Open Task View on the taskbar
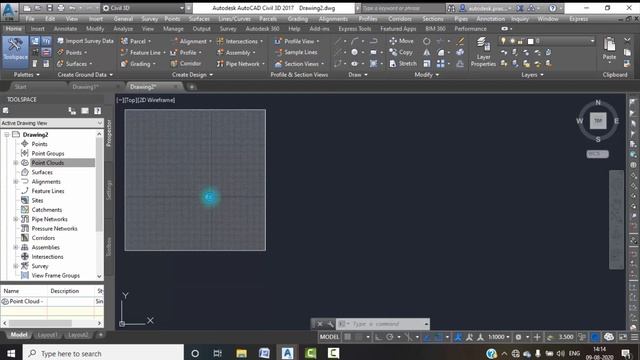Viewport: 640px width, 360px height. pyautogui.click(x=218, y=353)
